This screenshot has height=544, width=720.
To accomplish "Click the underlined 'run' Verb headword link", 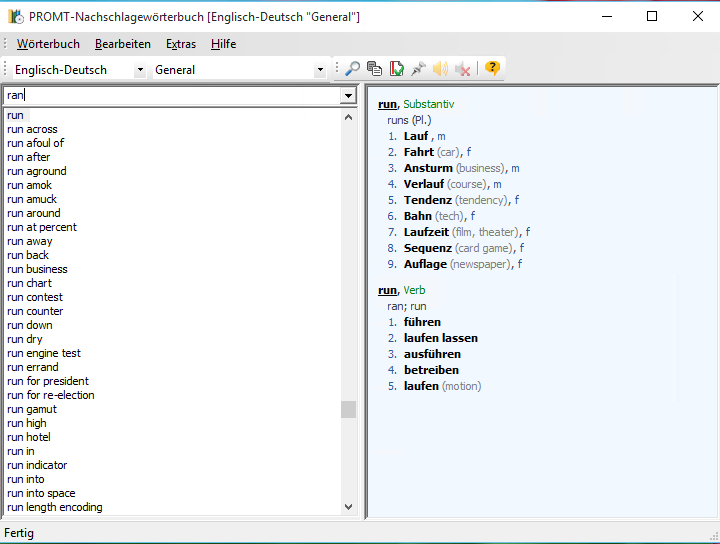I will pyautogui.click(x=387, y=290).
